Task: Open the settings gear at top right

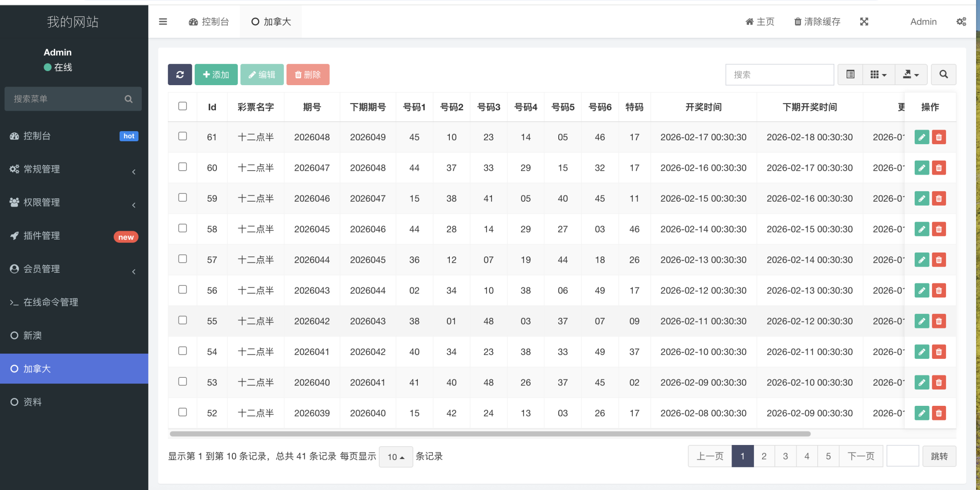Action: pos(962,21)
